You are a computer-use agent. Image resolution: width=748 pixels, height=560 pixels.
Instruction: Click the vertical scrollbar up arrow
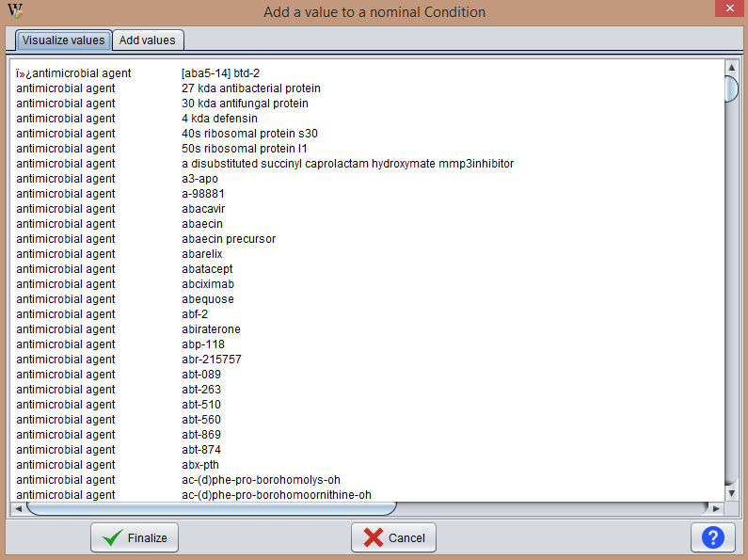(x=731, y=67)
